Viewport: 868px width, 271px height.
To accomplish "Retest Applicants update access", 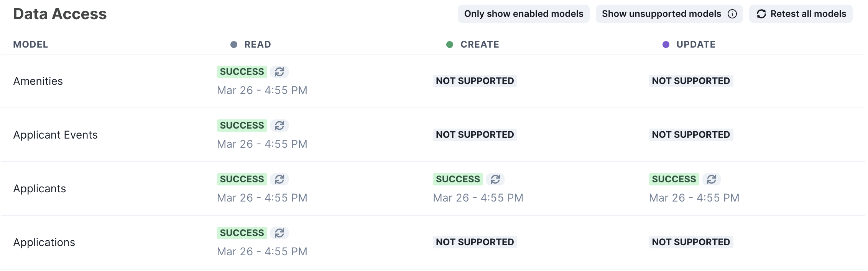I will 712,179.
